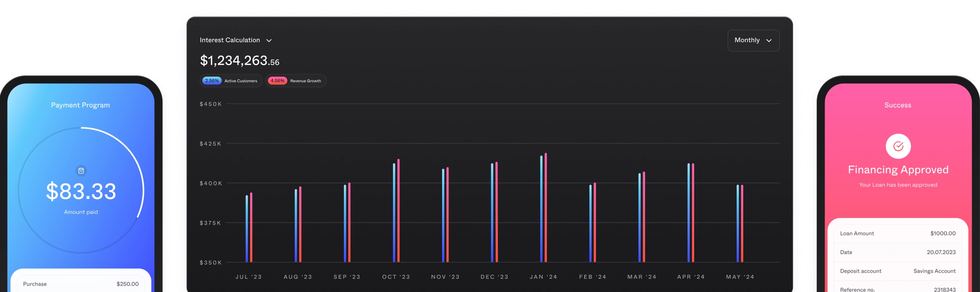Open the Monthly period dropdown
This screenshot has width=980, height=292.
753,40
